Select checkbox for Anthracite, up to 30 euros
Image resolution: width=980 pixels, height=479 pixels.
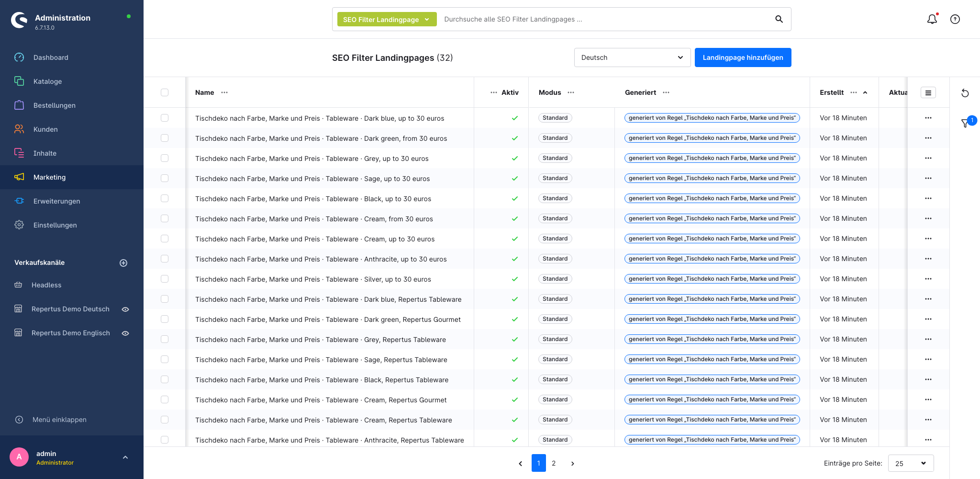tap(165, 259)
